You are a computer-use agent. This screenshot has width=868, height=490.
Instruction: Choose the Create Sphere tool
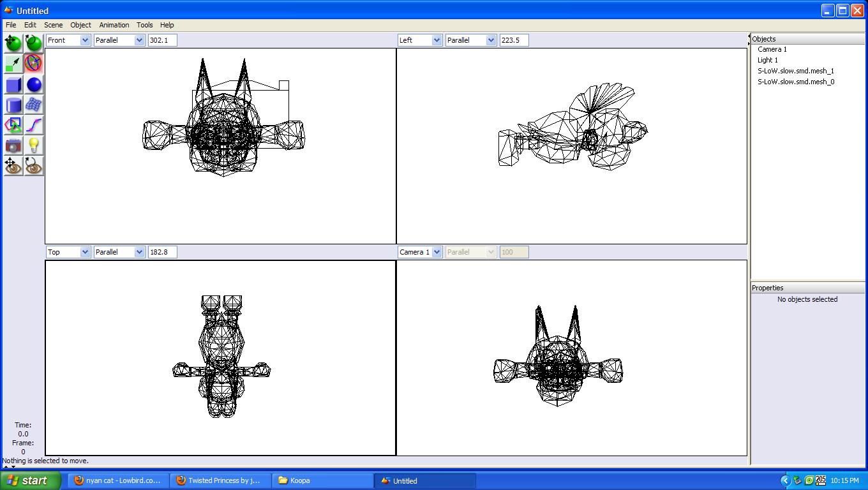33,84
